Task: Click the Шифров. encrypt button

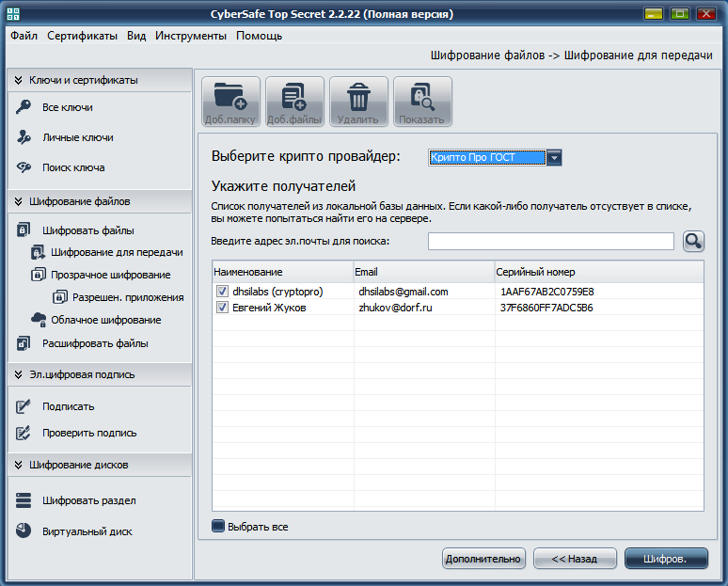Action: pos(666,559)
